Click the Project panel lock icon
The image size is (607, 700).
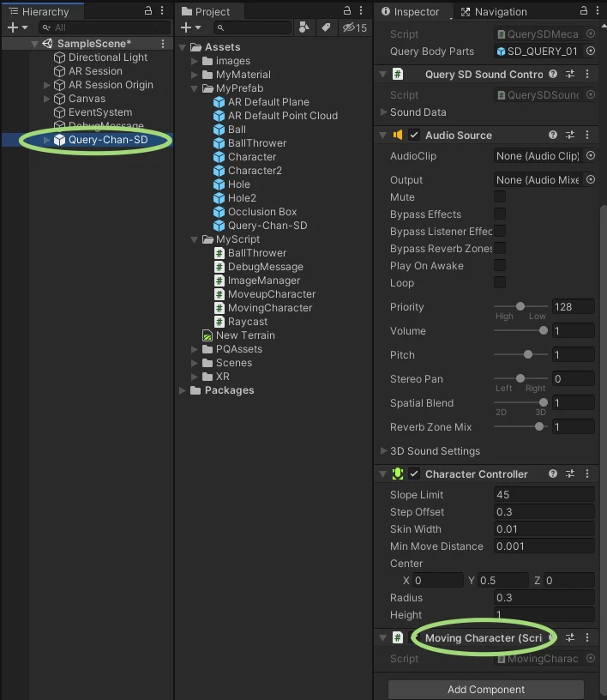[346, 10]
